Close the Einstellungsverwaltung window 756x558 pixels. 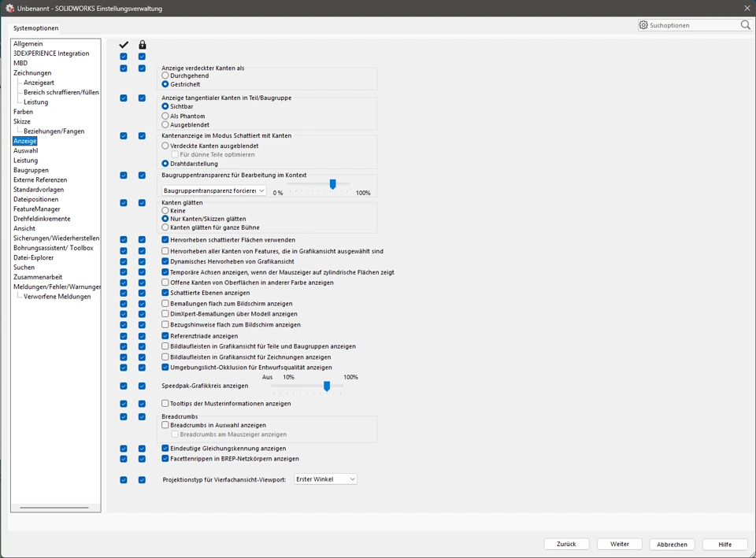click(747, 8)
